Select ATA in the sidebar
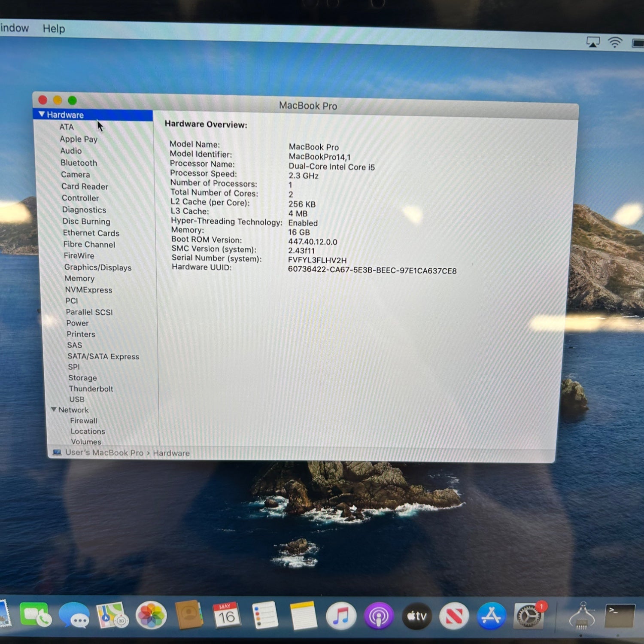 coord(67,127)
